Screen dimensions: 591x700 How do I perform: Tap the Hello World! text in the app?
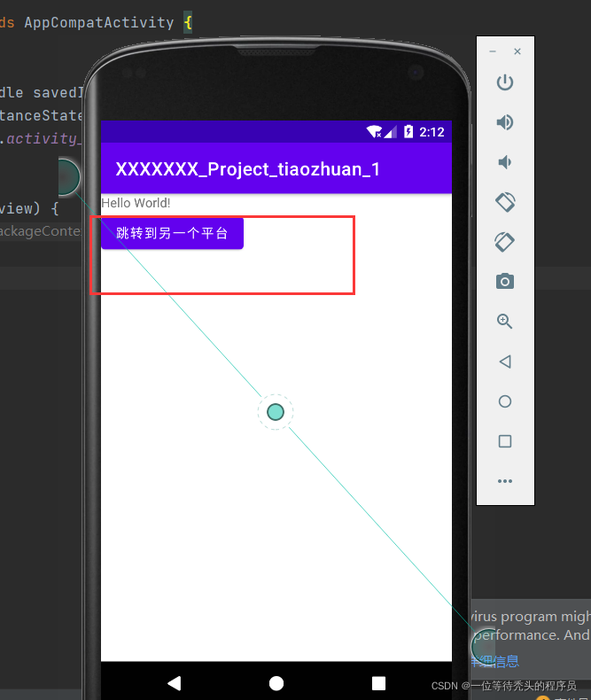(x=136, y=203)
